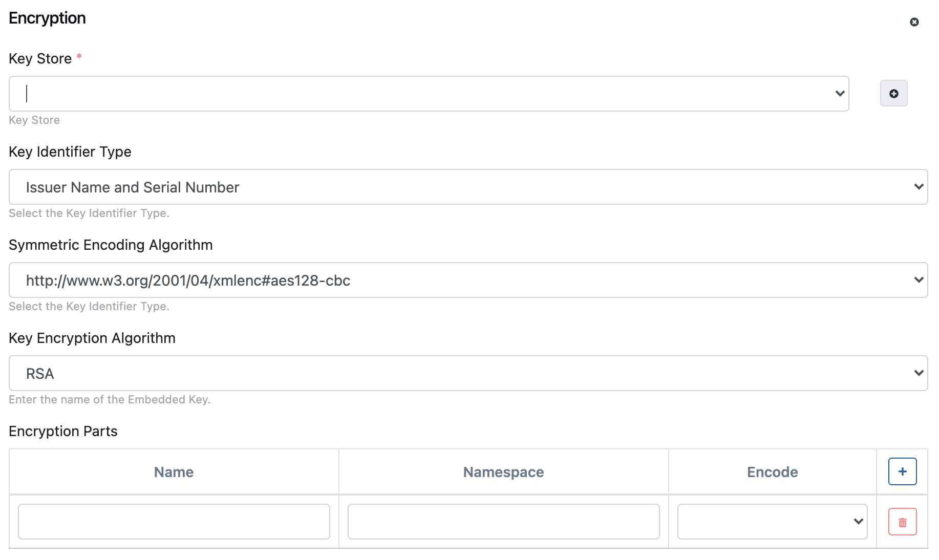Click the Name column header

(x=174, y=472)
